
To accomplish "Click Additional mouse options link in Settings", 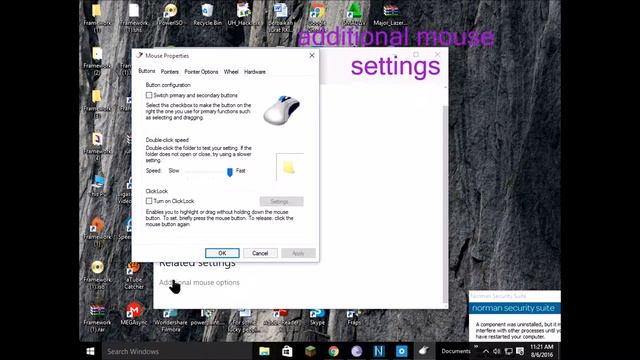I will [x=199, y=282].
